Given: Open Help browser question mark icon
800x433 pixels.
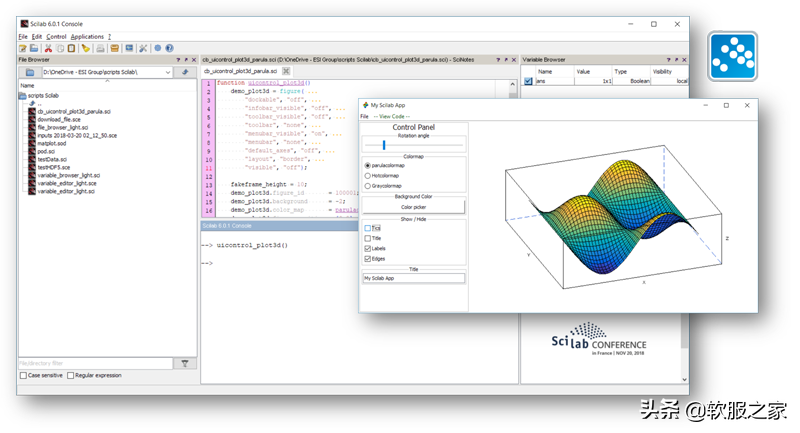Looking at the screenshot, I should (x=169, y=48).
